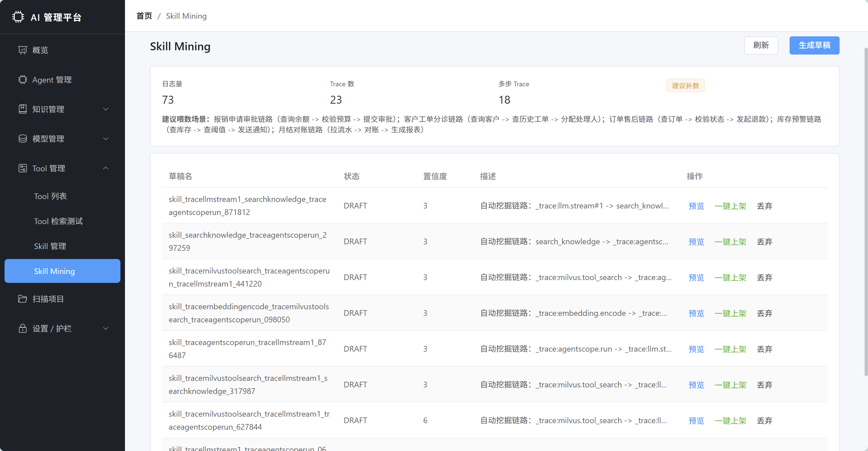Click the Agent 管理 chip icon

point(22,80)
